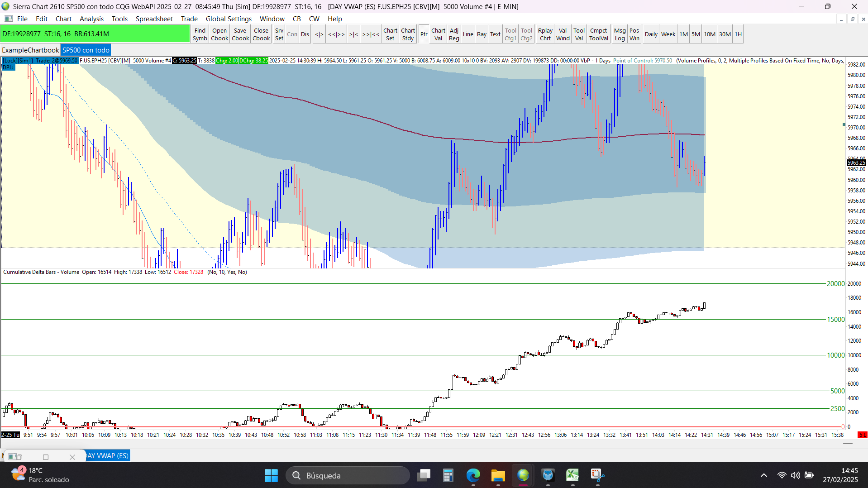Viewport: 868px width, 488px height.
Task: Open the Message Log window
Action: point(620,34)
